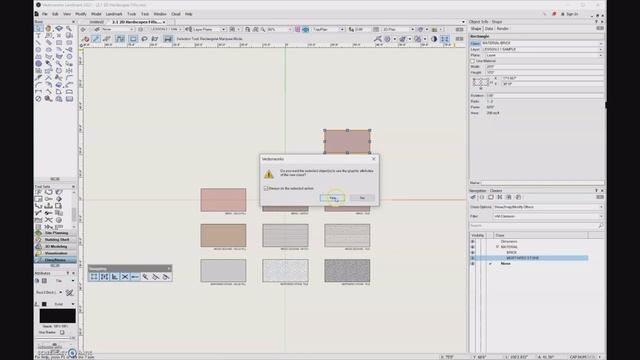The height and width of the screenshot is (360, 640).
Task: Open Design Layers view in Navigation palette
Action: [x=482, y=197]
